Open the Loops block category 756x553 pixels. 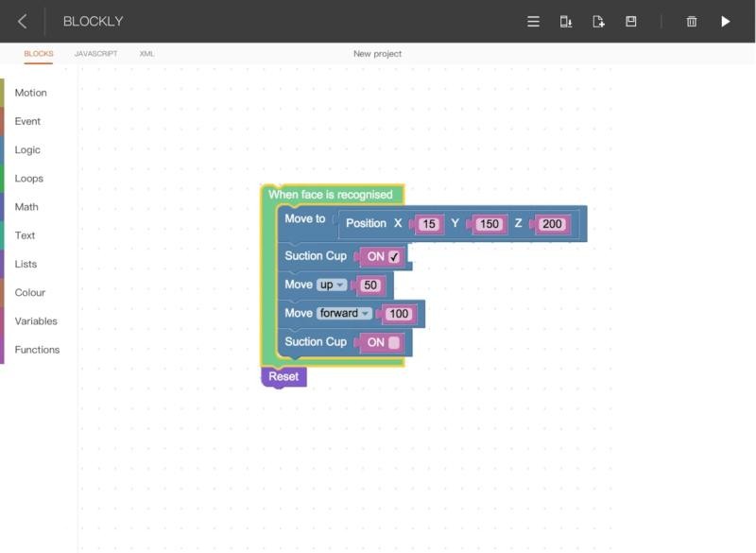pos(28,179)
